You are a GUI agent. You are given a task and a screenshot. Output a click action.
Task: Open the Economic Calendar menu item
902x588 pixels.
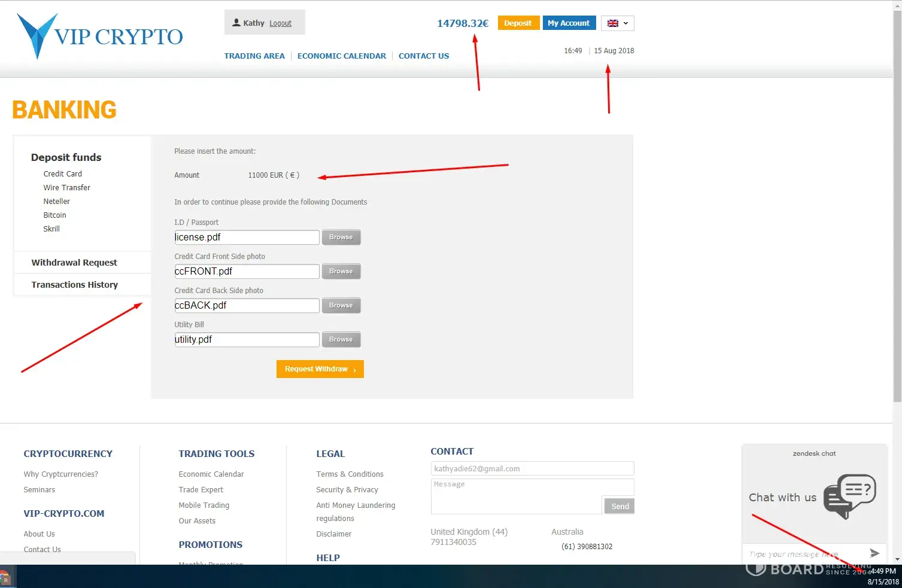(x=342, y=56)
